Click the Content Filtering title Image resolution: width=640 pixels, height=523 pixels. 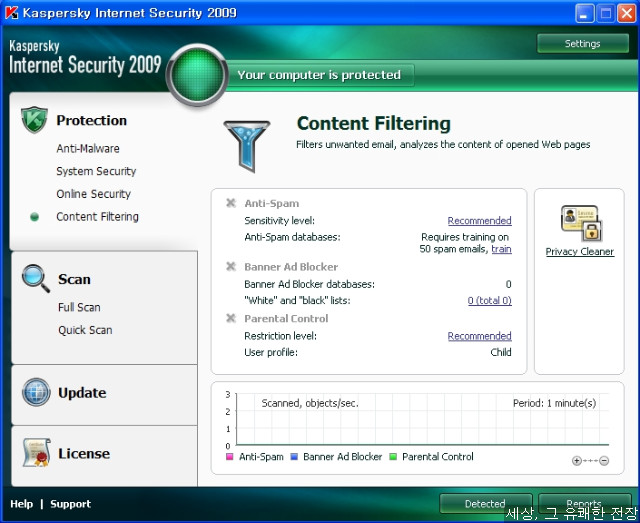click(x=374, y=124)
